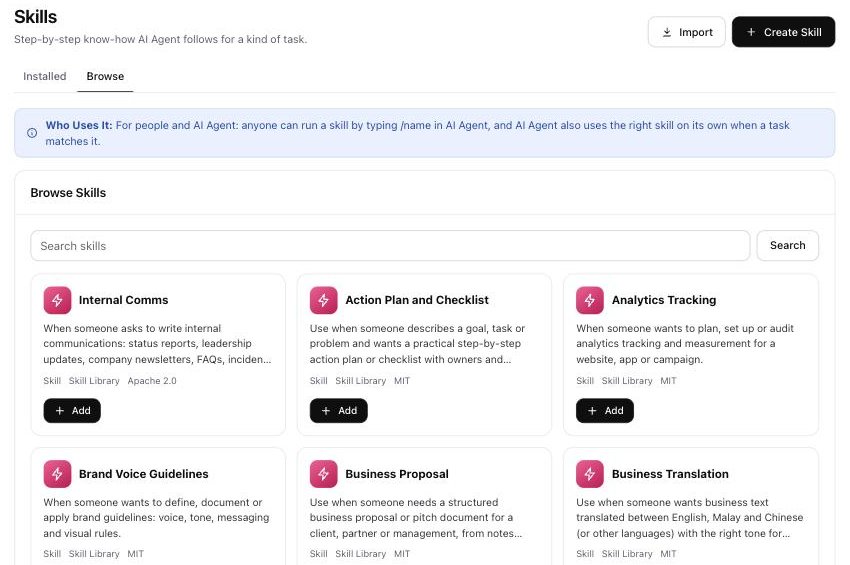Click the Brand Voice Guidelines lightning icon
Image resolution: width=850 pixels, height=565 pixels.
click(x=57, y=474)
